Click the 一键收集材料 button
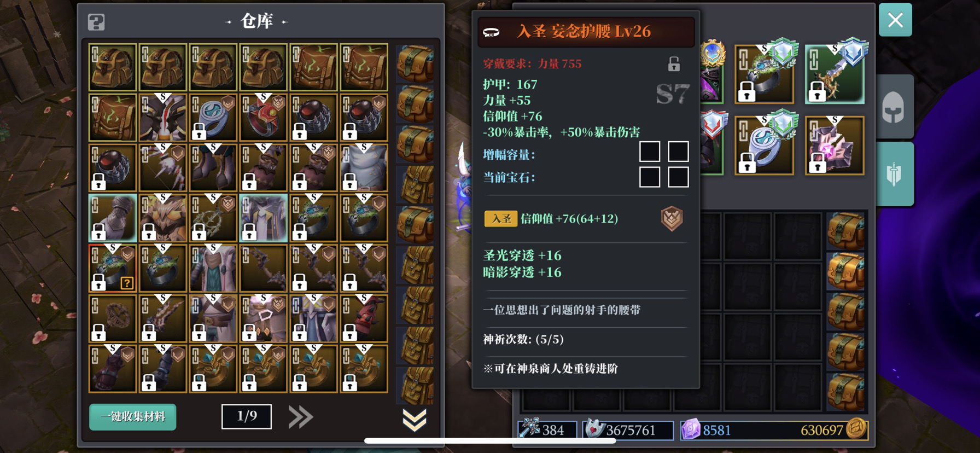Image resolution: width=980 pixels, height=453 pixels. click(133, 417)
